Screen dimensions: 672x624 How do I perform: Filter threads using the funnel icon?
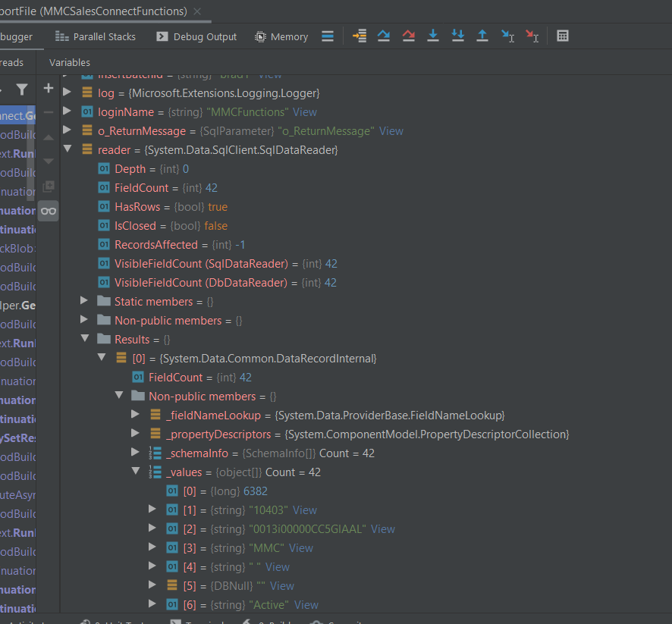point(22,89)
